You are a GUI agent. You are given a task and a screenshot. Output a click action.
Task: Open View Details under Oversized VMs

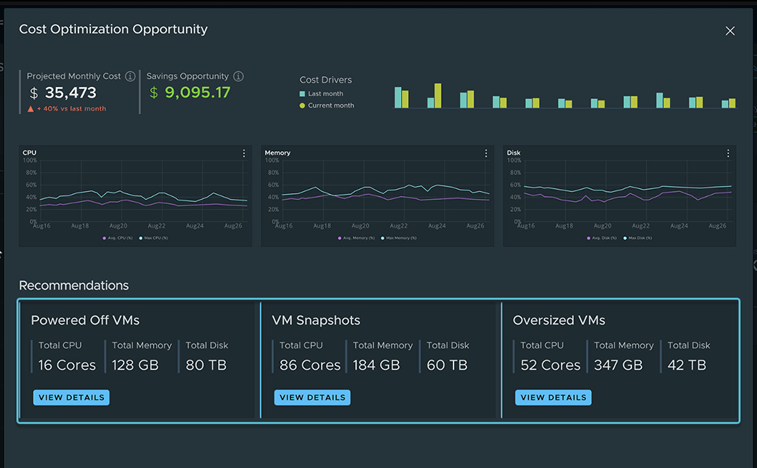[x=553, y=397]
